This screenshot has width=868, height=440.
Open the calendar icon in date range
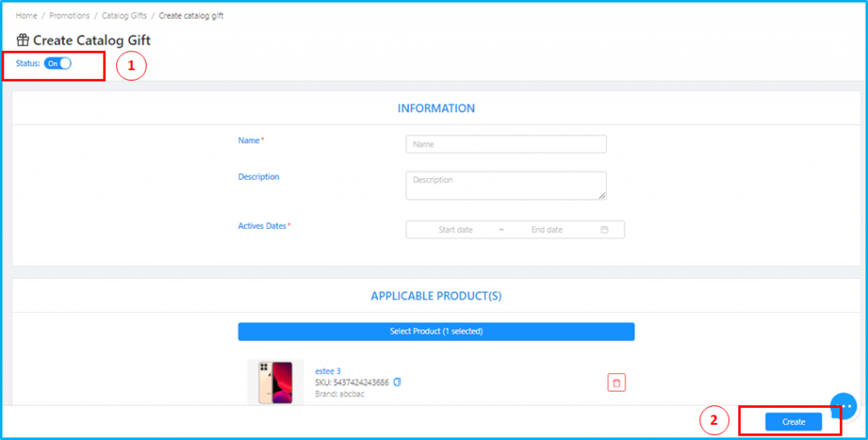[x=604, y=229]
